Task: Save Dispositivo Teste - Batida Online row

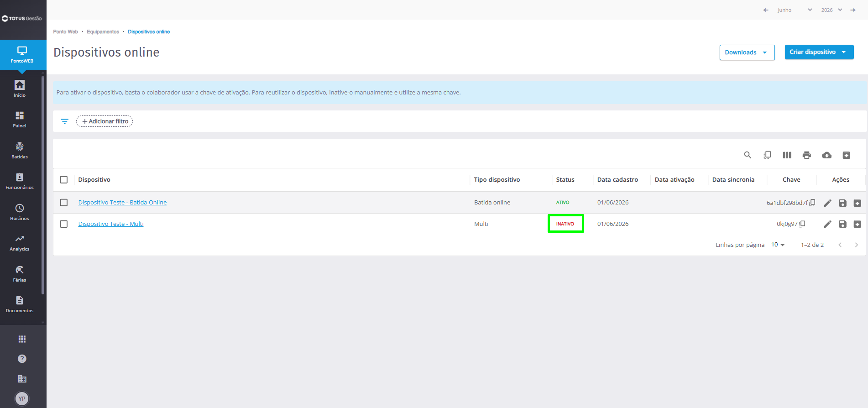Action: [x=842, y=203]
